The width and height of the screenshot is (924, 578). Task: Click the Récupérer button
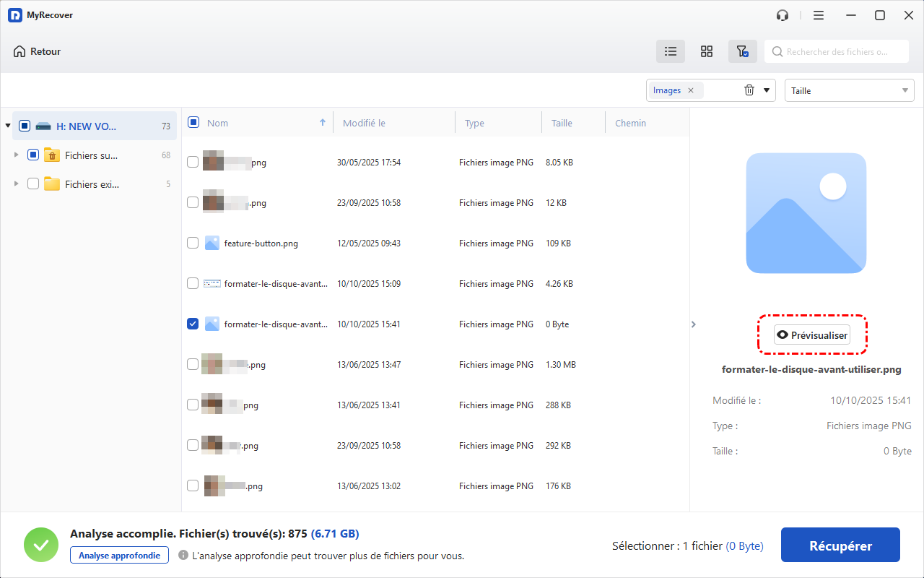click(x=840, y=545)
